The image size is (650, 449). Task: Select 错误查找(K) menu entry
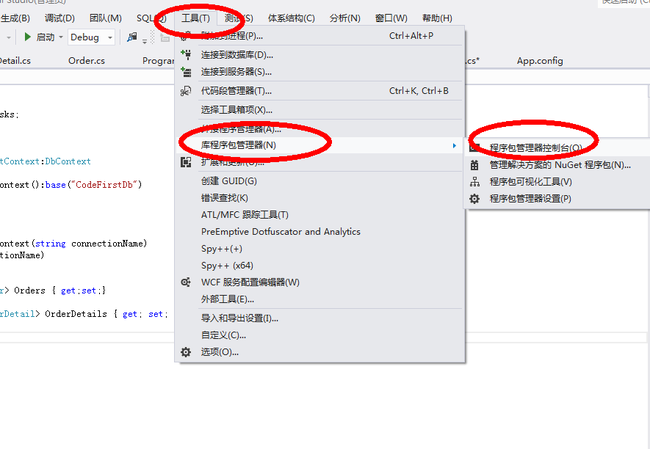[319, 198]
